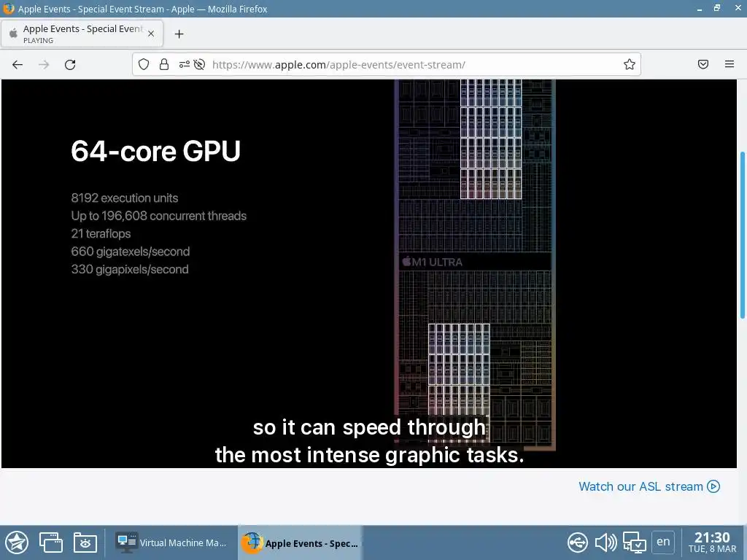
Task: Open the tracking protection shield icon
Action: (x=144, y=64)
